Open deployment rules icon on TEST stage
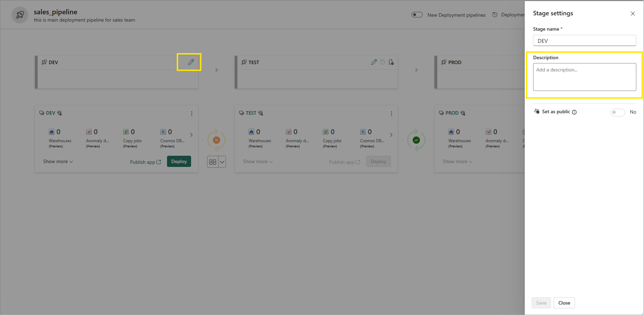644x315 pixels. click(x=391, y=62)
